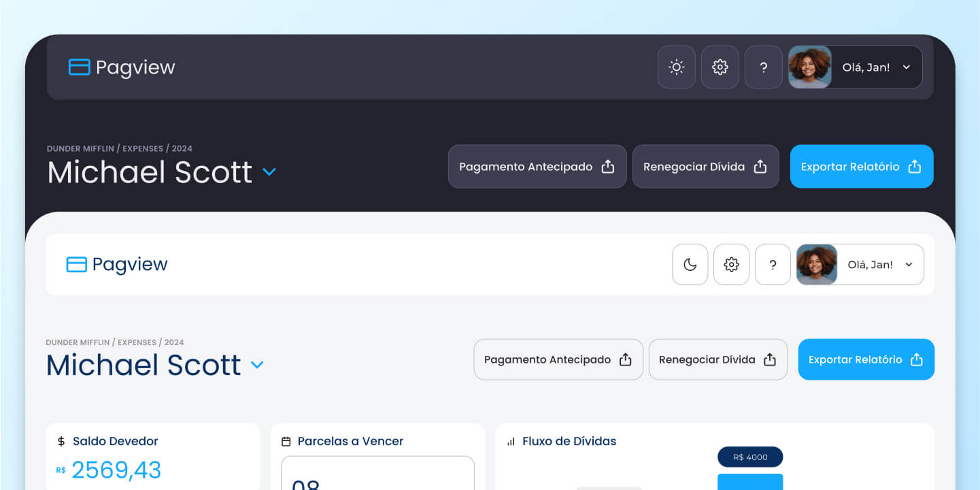Open help question mark in light header
This screenshot has height=490, width=980.
[x=773, y=264]
